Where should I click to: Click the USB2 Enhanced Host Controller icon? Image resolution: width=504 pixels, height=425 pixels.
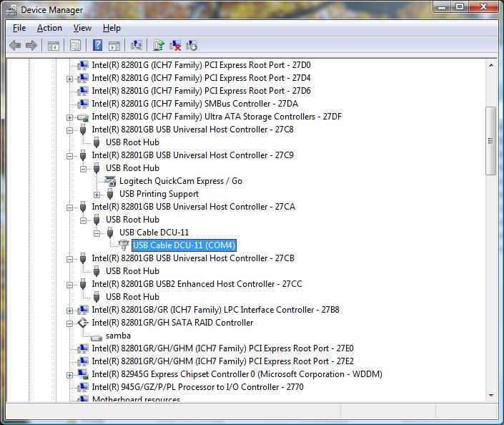pos(83,284)
